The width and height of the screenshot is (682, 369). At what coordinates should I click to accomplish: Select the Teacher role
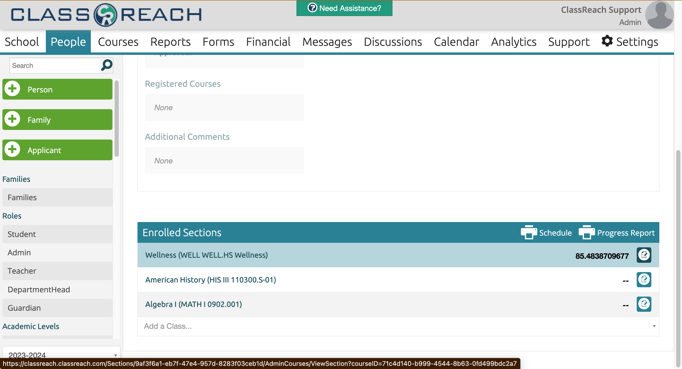pos(57,271)
